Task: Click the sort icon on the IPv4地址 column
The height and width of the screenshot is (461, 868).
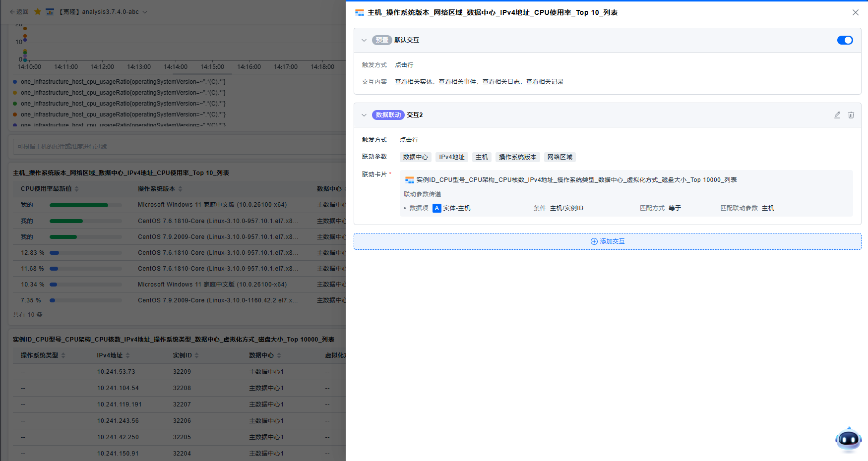Action: pos(128,355)
